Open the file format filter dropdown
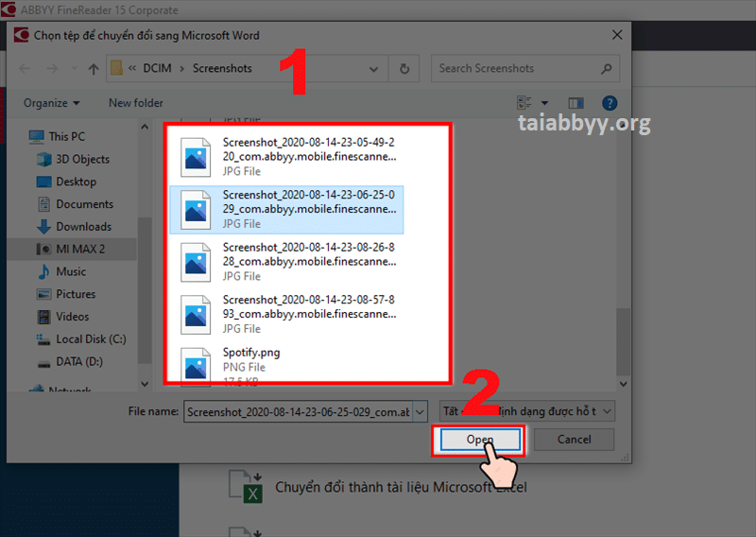The image size is (756, 537). click(x=527, y=411)
